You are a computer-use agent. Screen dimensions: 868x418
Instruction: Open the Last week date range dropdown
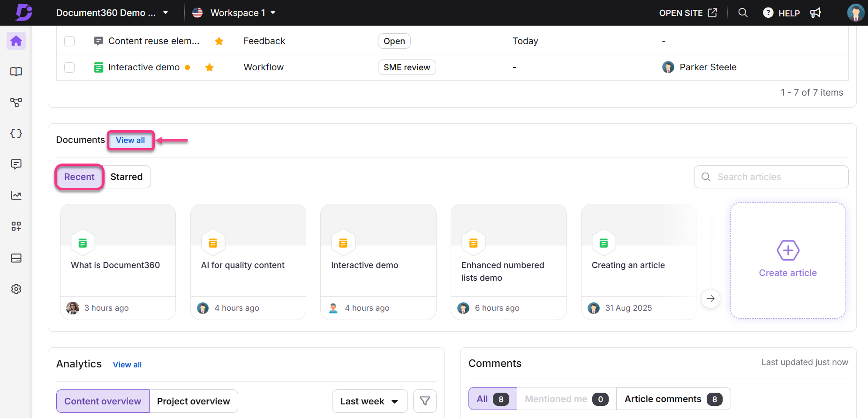370,401
